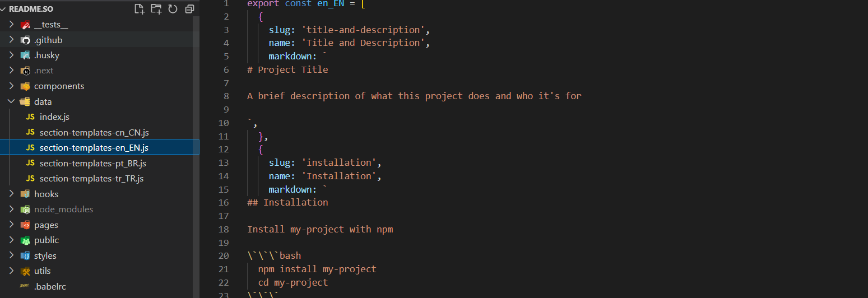Viewport: 868px width, 298px height.
Task: Click the __tests__ folder icon
Action: click(25, 25)
